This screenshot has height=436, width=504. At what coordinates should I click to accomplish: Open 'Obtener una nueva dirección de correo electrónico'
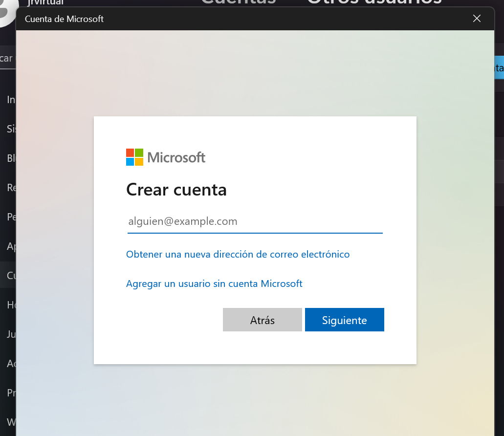point(238,254)
